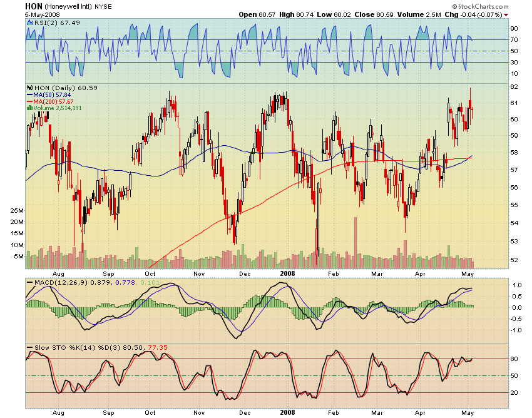The width and height of the screenshot is (532, 418).
Task: Click the 15M volume axis label
Action: pyautogui.click(x=17, y=233)
